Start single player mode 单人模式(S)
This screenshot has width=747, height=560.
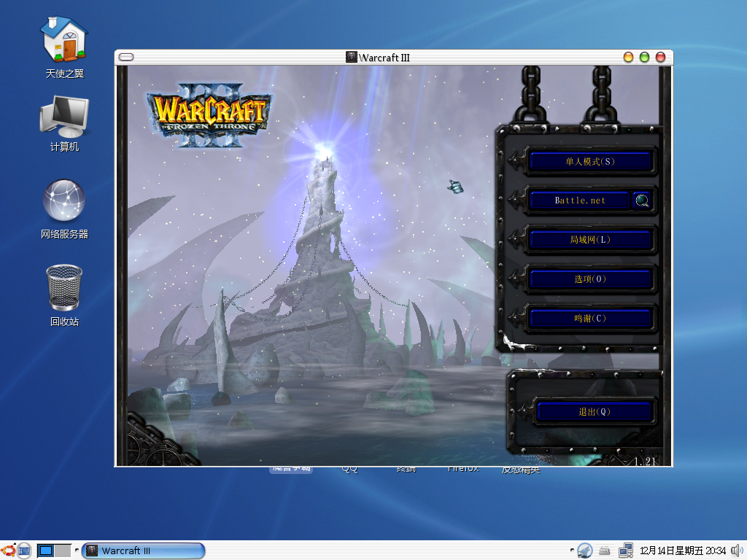589,161
